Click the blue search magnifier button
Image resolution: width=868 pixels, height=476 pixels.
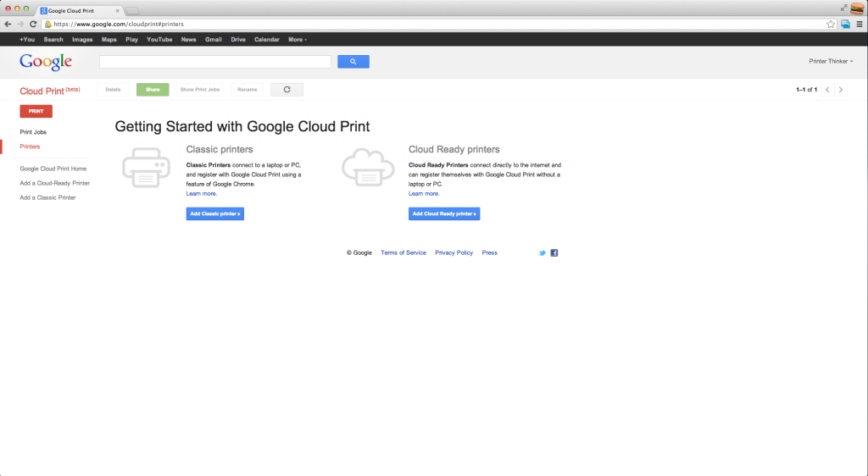click(353, 62)
